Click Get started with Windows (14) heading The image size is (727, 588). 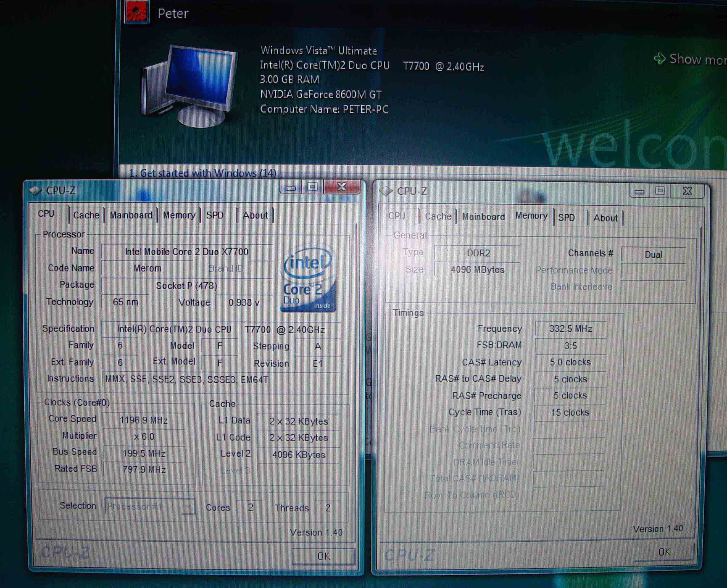pos(203,173)
